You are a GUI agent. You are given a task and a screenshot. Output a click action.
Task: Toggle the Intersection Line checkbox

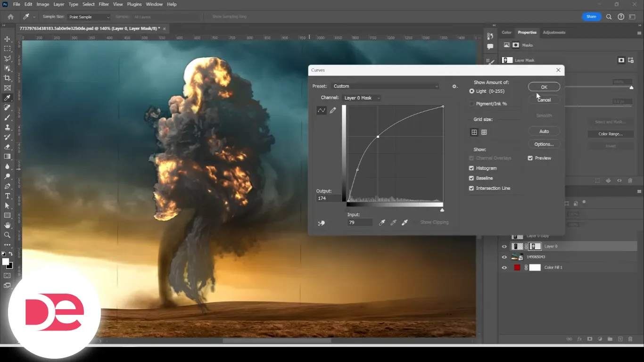point(471,189)
